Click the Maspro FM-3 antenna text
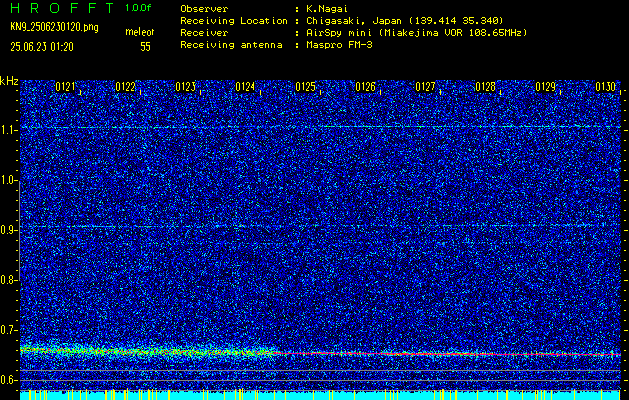The height and width of the screenshot is (400, 629). coord(339,45)
